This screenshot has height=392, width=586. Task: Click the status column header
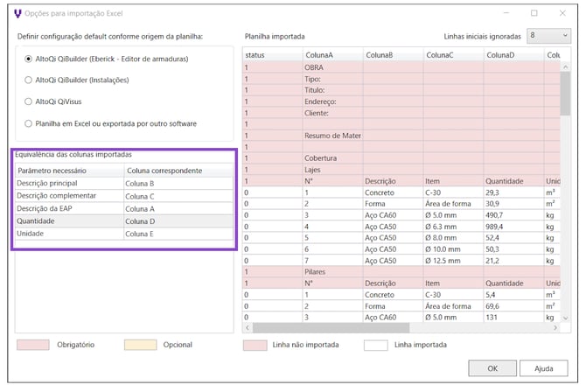point(271,55)
